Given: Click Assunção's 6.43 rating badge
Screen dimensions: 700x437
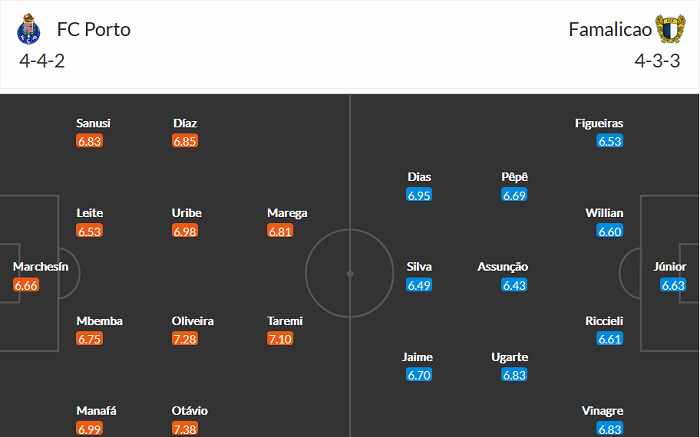Looking at the screenshot, I should click(515, 285).
